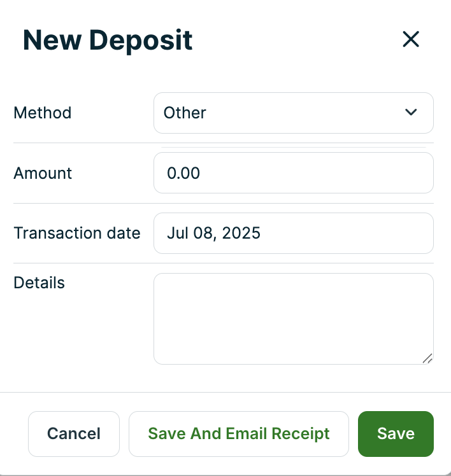Focus the Amount input field

(x=293, y=172)
